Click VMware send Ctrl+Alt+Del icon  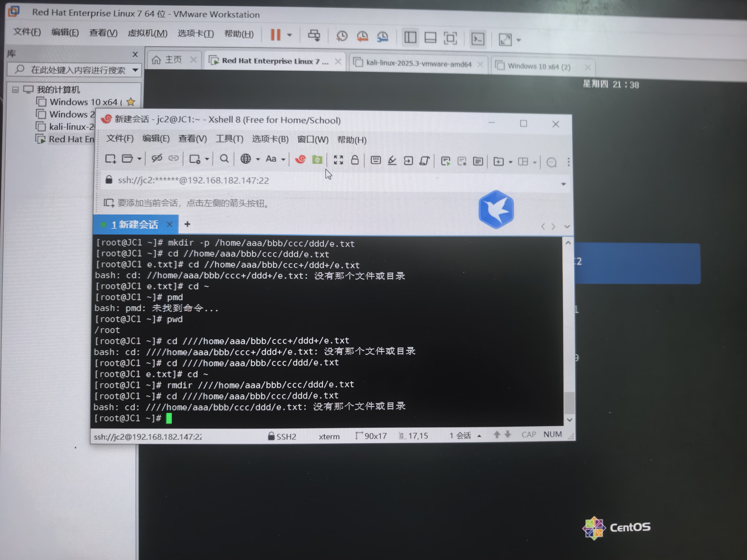click(314, 35)
